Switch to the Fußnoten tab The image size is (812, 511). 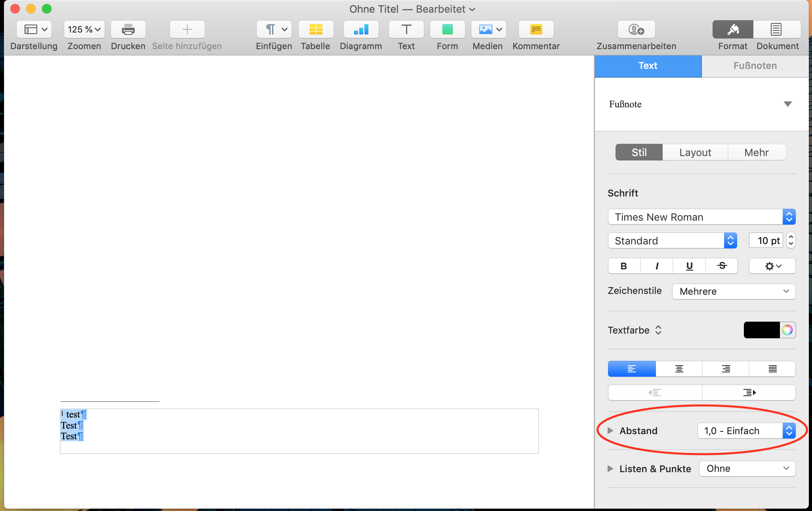point(755,66)
